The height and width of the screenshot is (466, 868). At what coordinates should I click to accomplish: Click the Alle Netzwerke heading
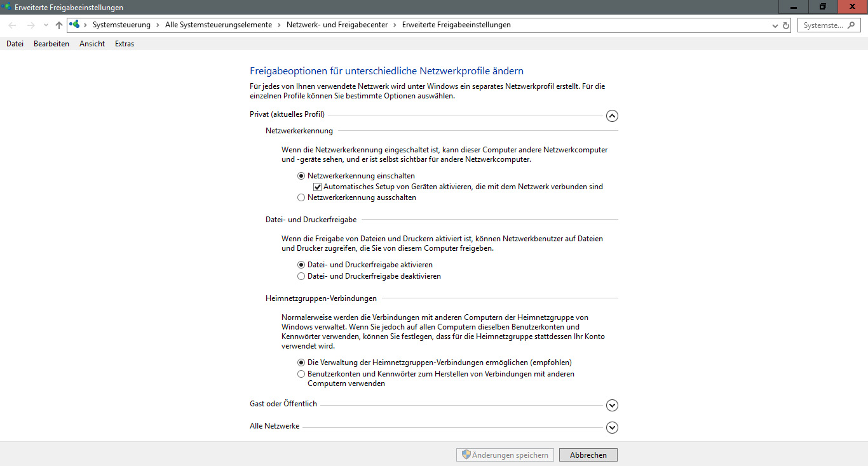click(275, 426)
